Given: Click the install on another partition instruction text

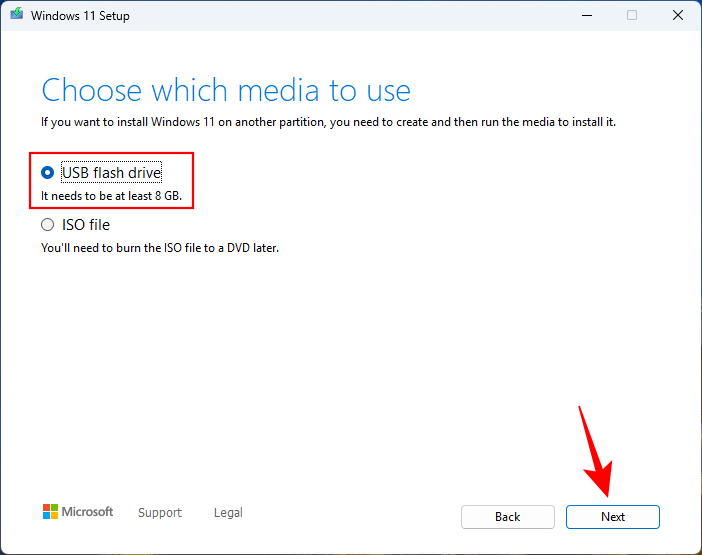Looking at the screenshot, I should tap(329, 121).
